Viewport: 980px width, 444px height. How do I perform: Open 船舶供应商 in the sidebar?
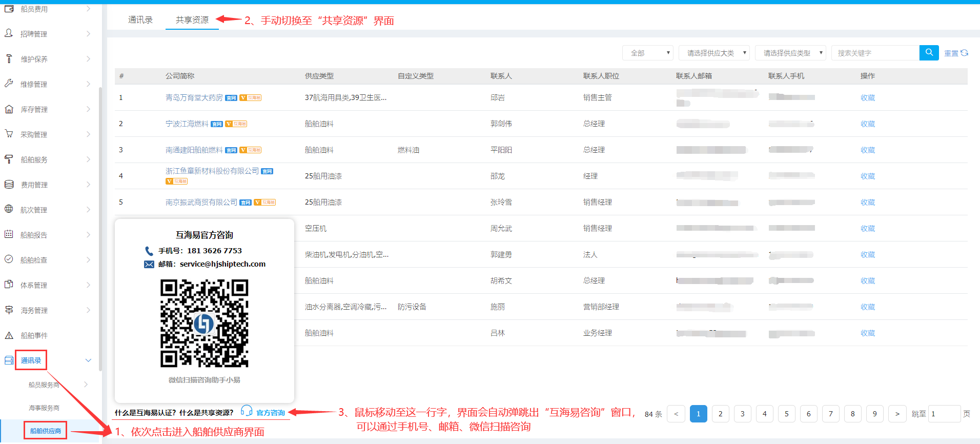[45, 431]
